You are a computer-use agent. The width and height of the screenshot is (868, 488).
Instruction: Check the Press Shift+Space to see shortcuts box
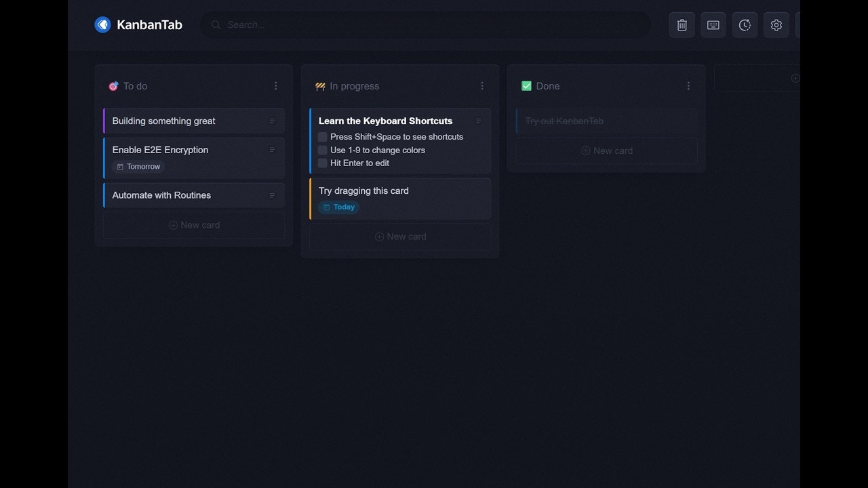tap(323, 137)
